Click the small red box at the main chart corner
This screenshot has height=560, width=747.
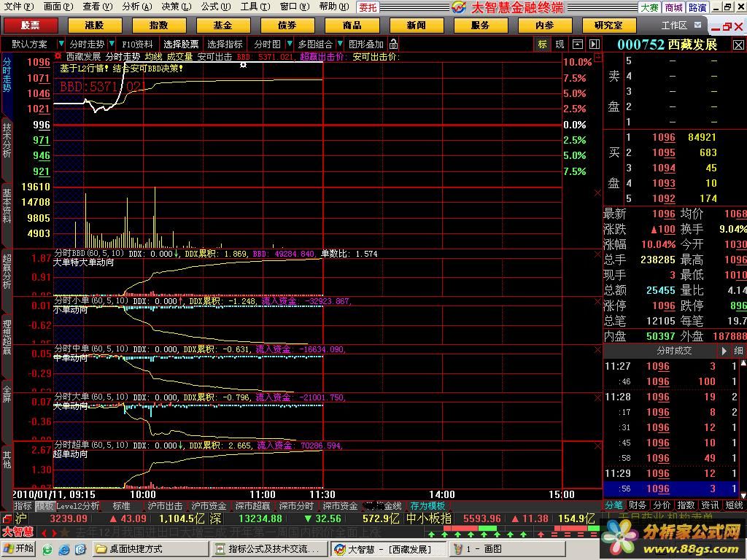[x=598, y=57]
